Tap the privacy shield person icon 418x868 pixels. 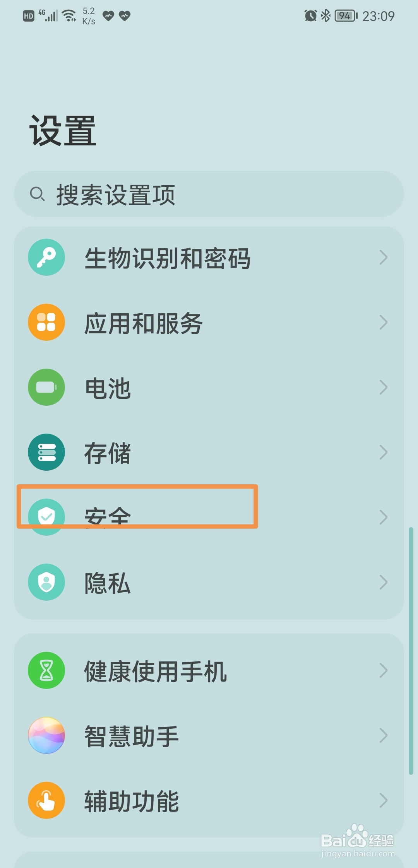click(46, 582)
